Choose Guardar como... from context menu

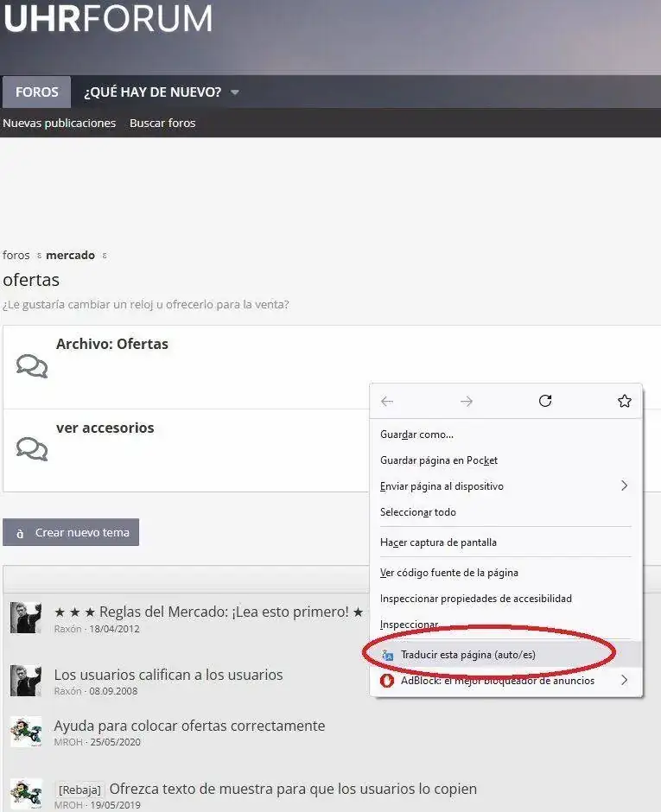tap(416, 435)
